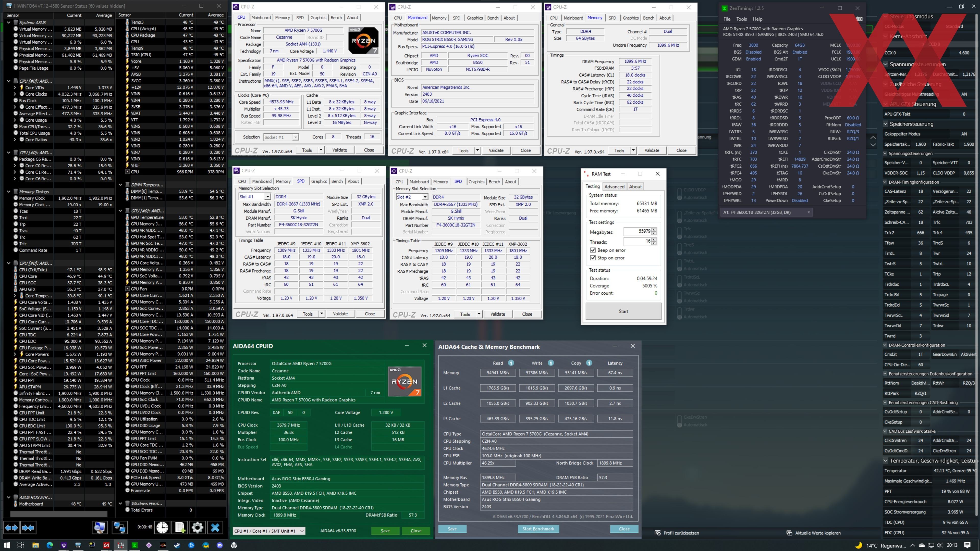Select the Graphics tab in CPU-Z Mainboard window
Screen dimensions: 980x551
[475, 18]
